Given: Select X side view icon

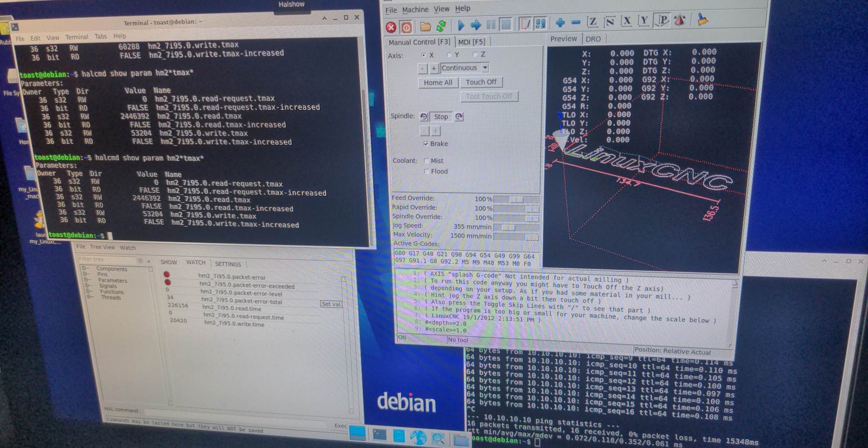Looking at the screenshot, I should pos(626,21).
